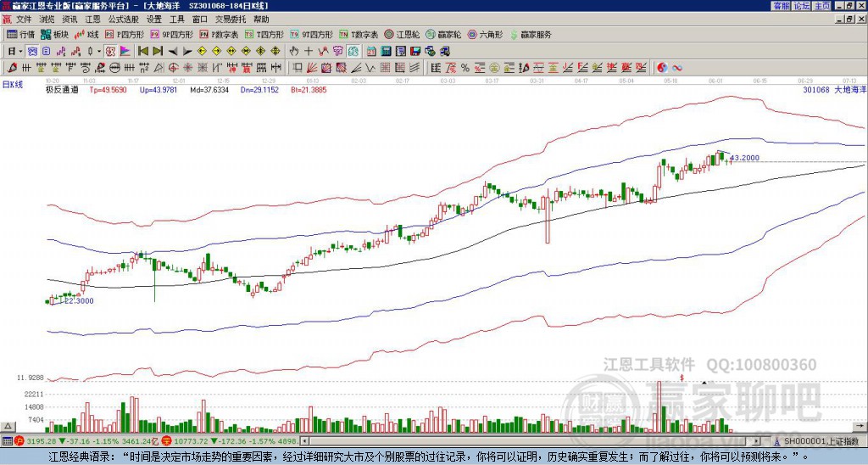Viewport: 868px width, 465px height.
Task: Open the 江恩 menu
Action: pos(92,20)
